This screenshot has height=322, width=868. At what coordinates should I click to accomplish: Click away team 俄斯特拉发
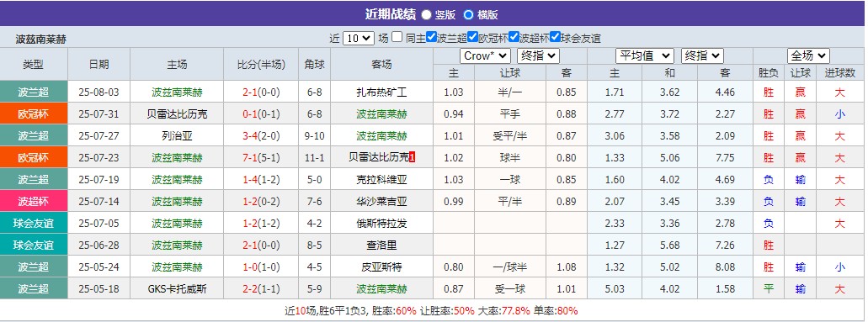[381, 224]
